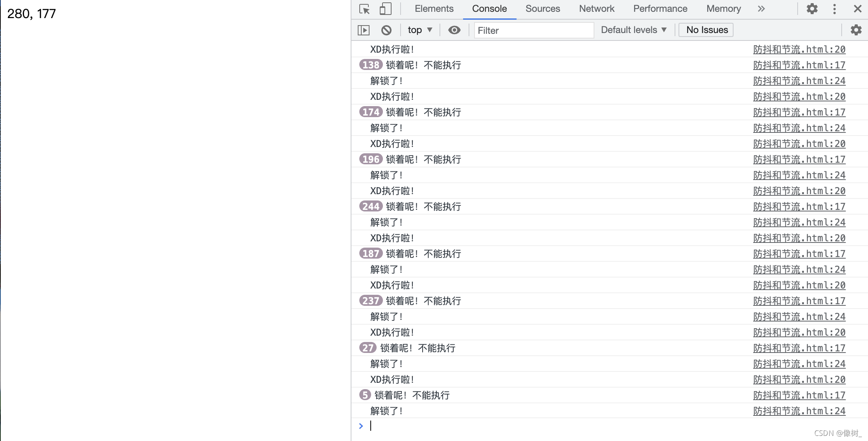Click the Filter input field
The height and width of the screenshot is (441, 868).
[533, 30]
